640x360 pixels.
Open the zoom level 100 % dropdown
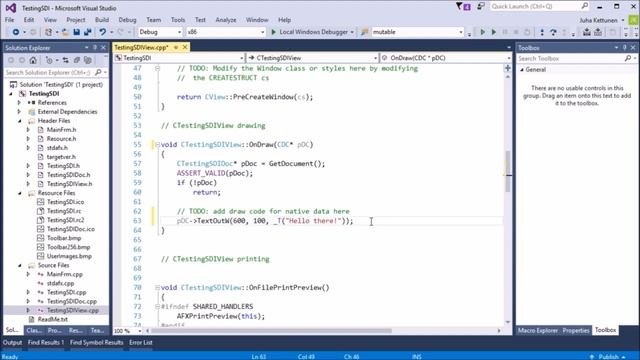point(140,331)
